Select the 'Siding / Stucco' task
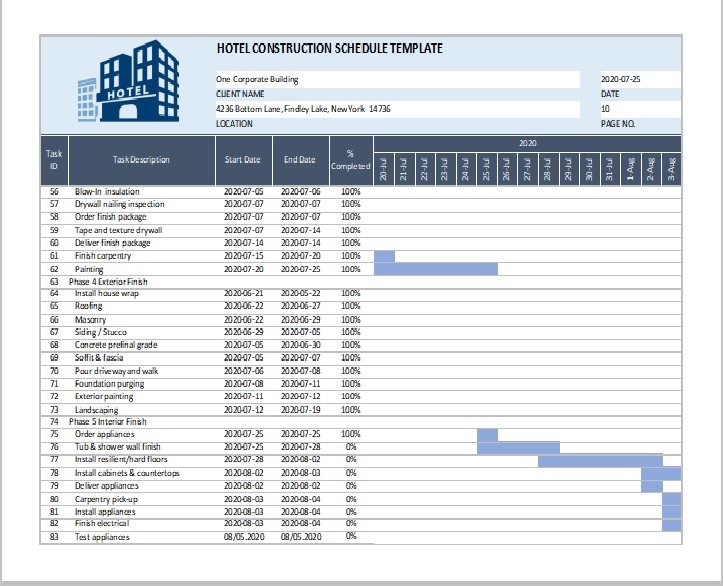 pyautogui.click(x=101, y=332)
